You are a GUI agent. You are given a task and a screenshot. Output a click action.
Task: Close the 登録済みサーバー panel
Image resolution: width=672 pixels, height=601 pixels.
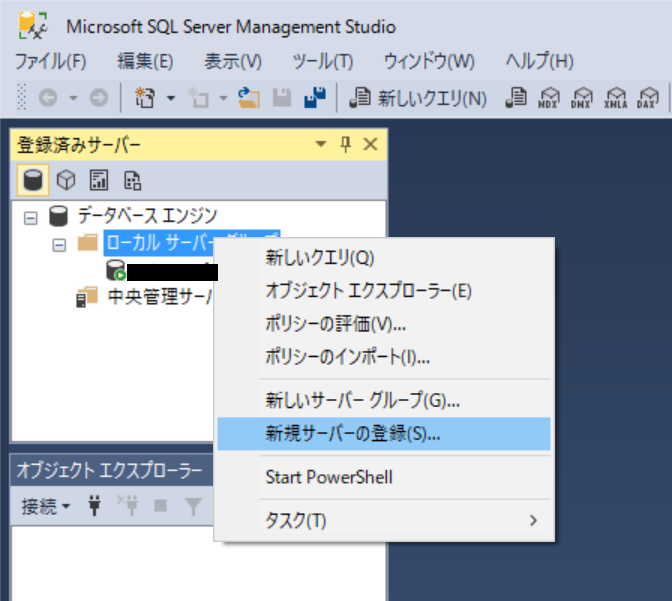(370, 144)
